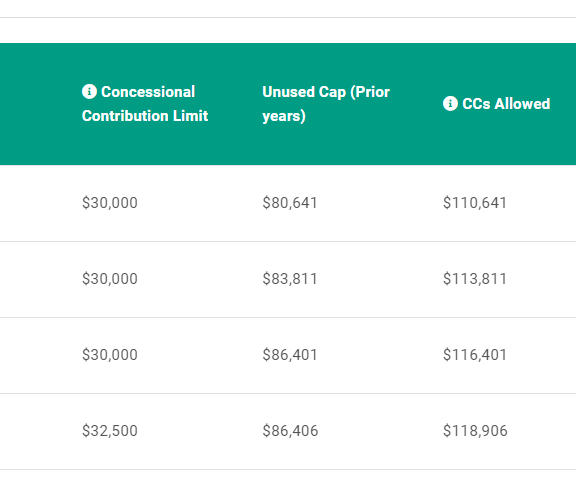Click the green table header bar
Screen dimensions: 576x482
288,104
